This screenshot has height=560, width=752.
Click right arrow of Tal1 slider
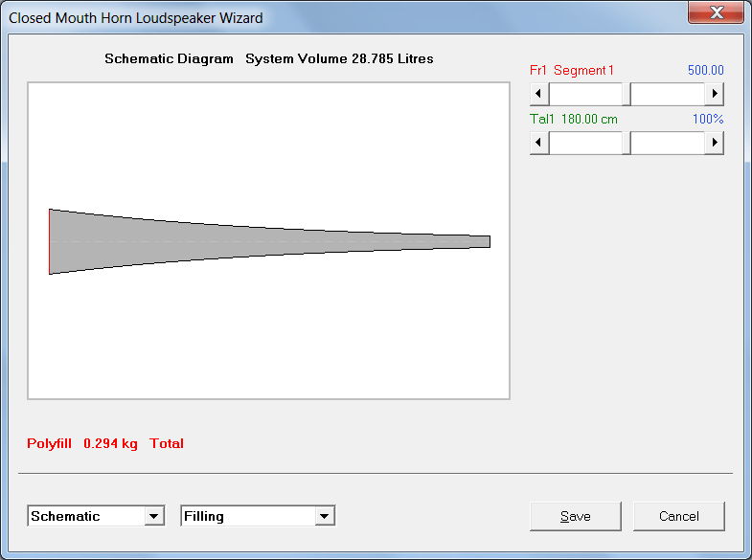pyautogui.click(x=714, y=143)
